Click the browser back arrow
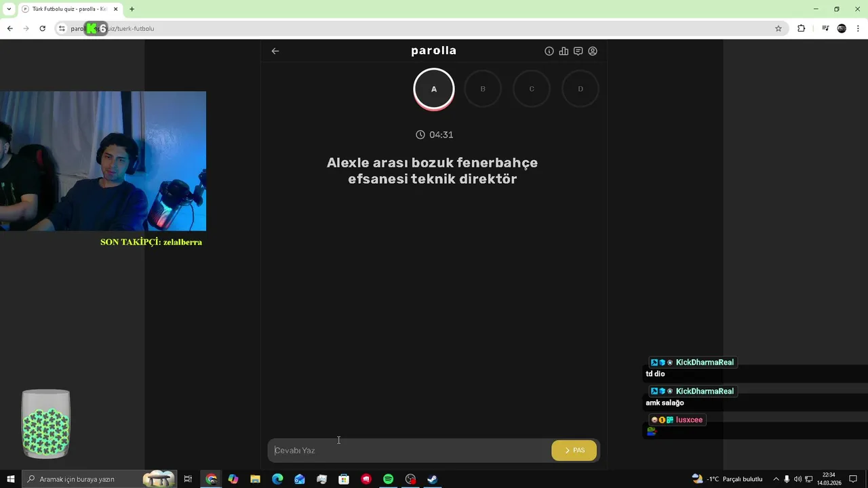The width and height of the screenshot is (868, 488). click(9, 28)
